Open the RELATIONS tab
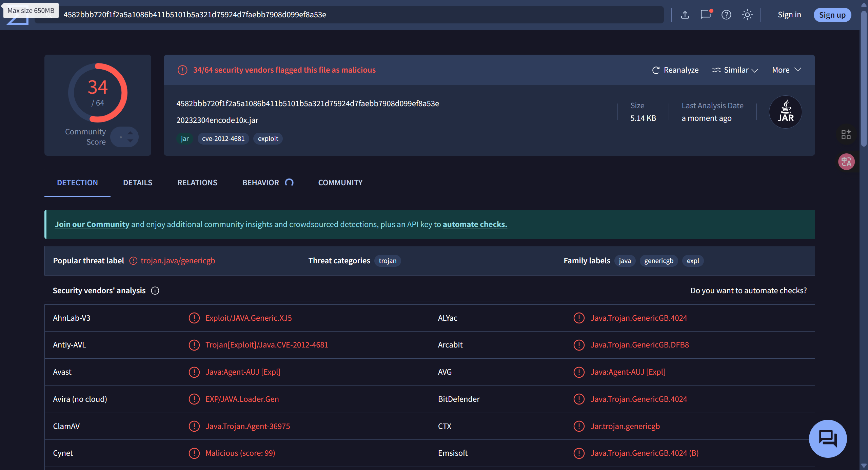 coord(197,183)
